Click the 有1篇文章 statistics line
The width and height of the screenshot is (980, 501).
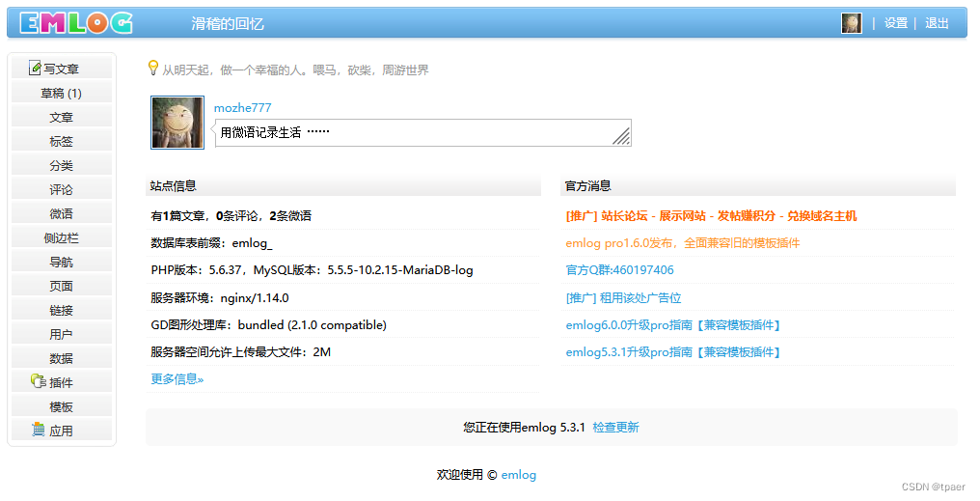tap(231, 216)
